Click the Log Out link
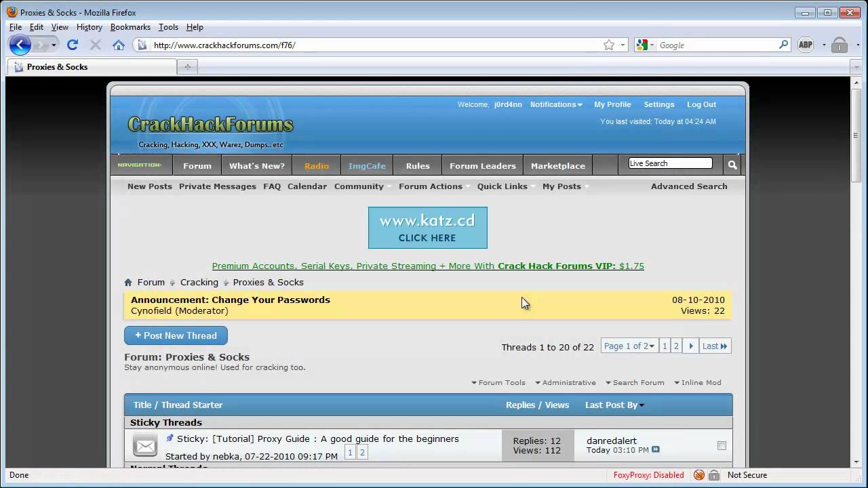Viewport: 868px width, 488px height. pyautogui.click(x=701, y=104)
